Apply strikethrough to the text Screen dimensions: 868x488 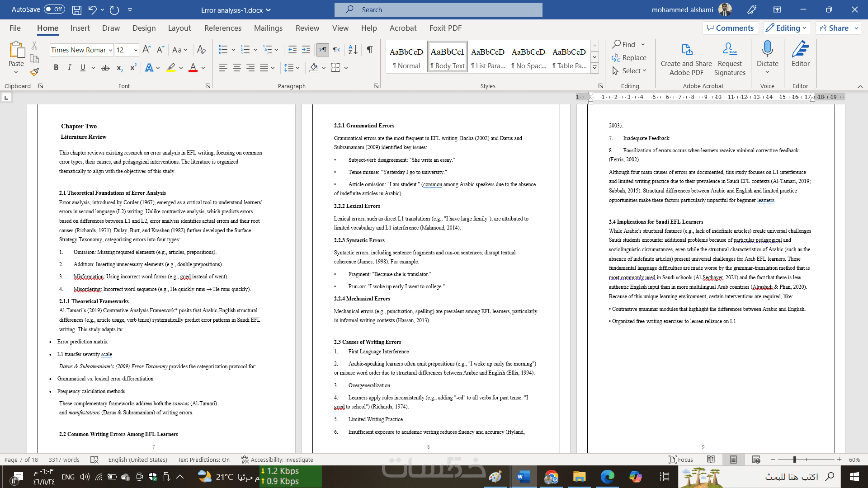pyautogui.click(x=105, y=68)
